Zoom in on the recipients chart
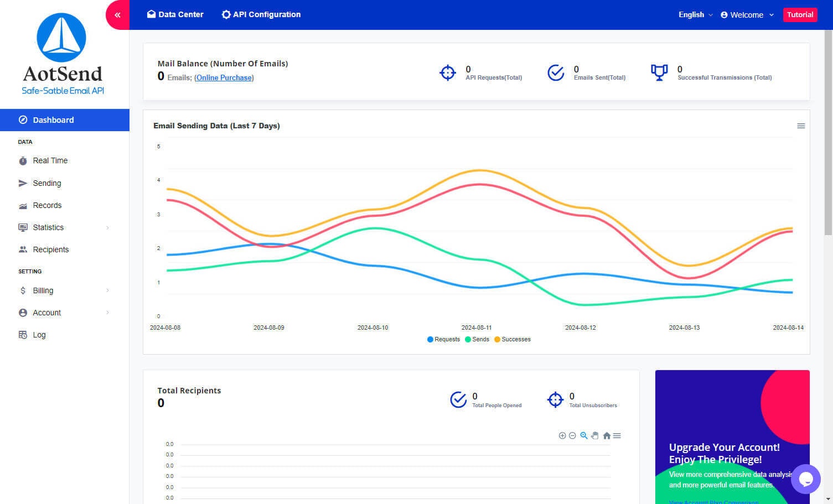The height and width of the screenshot is (504, 833). [x=562, y=435]
